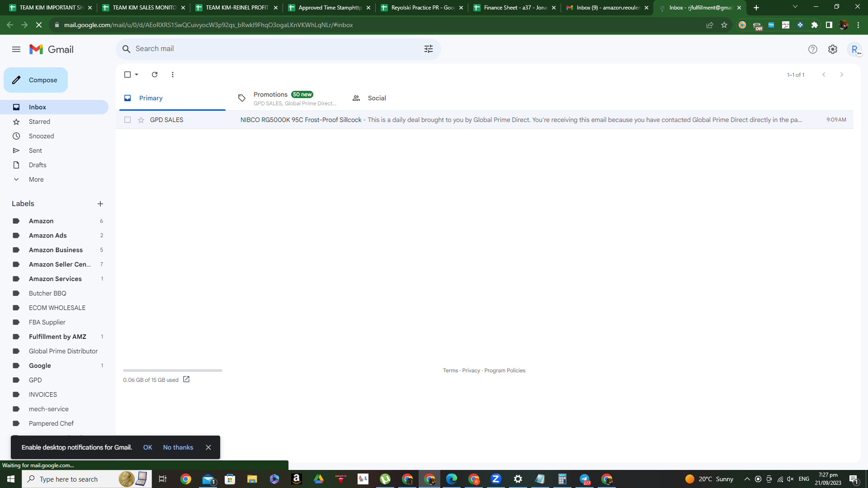Open the Gmail main menu hamburger
Viewport: 868px width, 488px height.
coord(16,49)
